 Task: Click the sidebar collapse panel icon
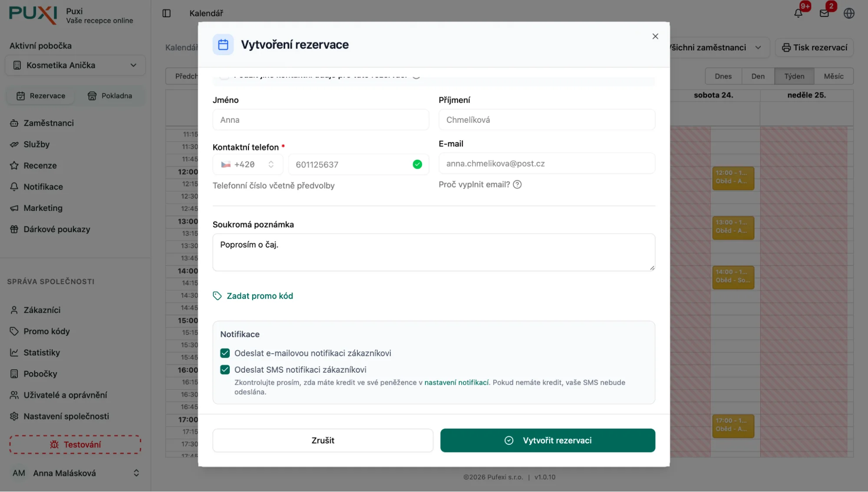coord(166,13)
